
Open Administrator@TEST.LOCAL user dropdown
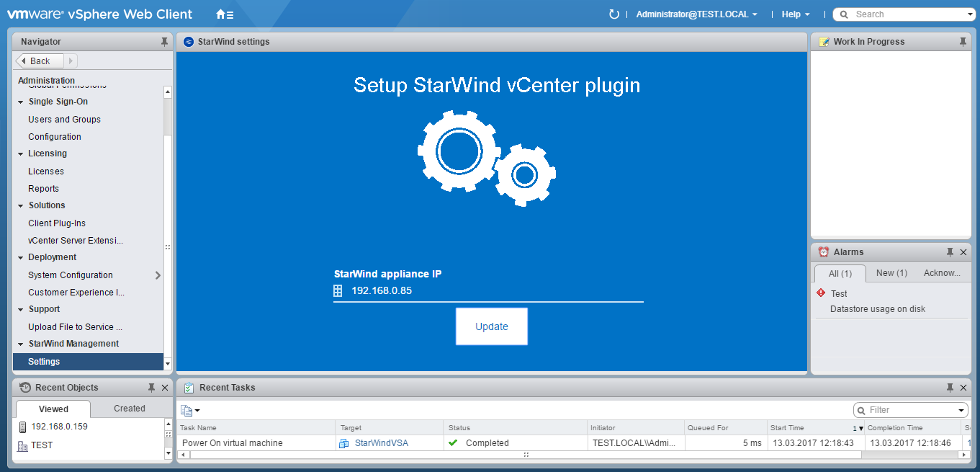pos(696,14)
